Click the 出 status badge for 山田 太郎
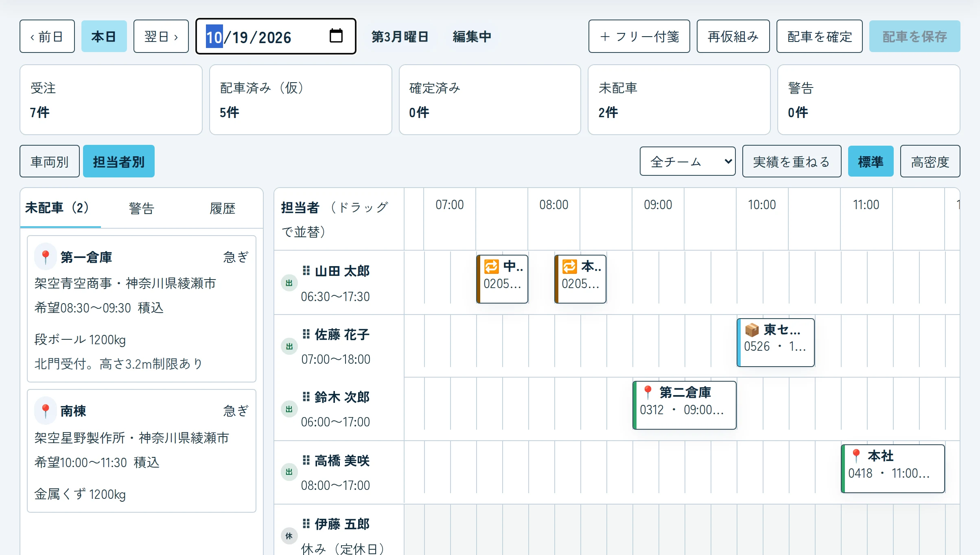 pos(289,283)
